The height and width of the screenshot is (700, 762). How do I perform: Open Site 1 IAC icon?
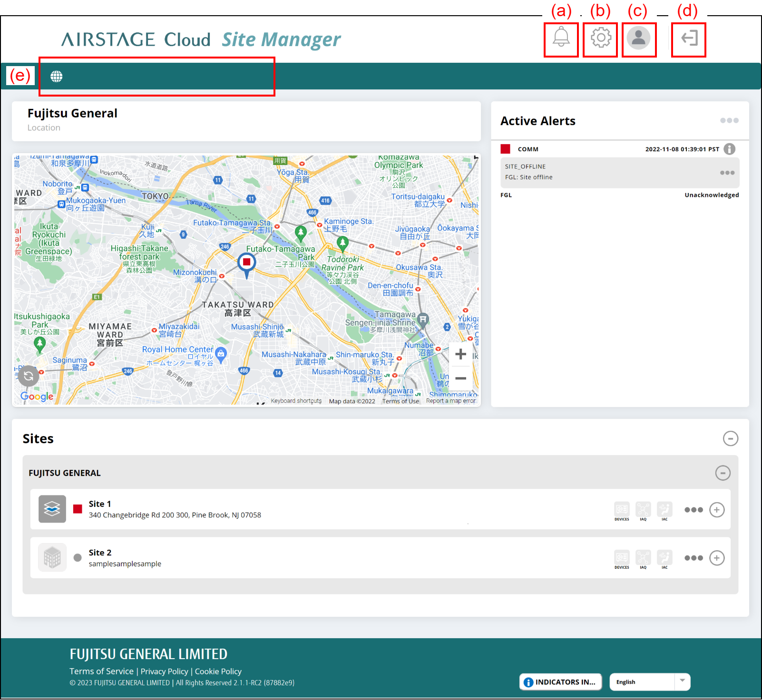664,510
